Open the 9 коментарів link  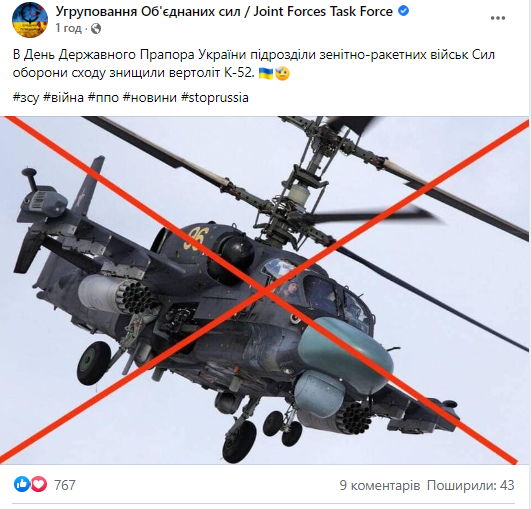380,485
